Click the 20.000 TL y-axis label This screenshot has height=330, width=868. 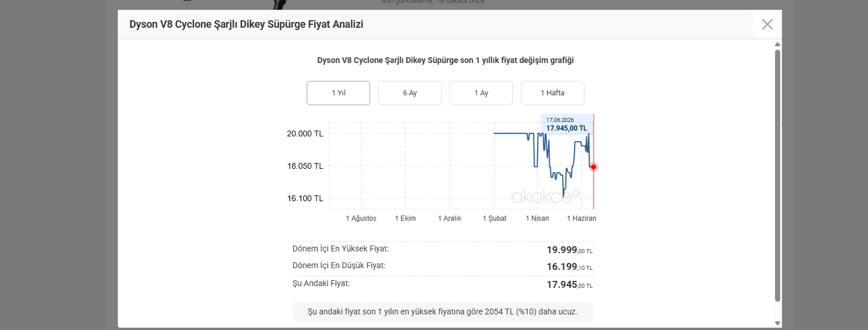(305, 134)
